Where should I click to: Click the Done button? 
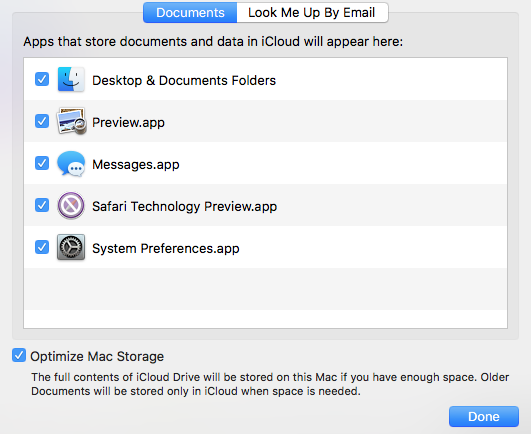484,416
